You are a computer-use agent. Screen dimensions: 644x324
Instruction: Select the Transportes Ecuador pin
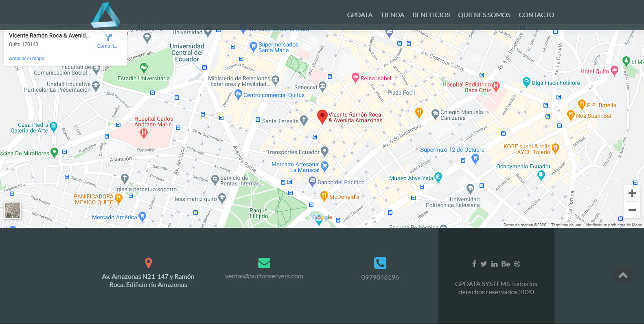coord(324,151)
